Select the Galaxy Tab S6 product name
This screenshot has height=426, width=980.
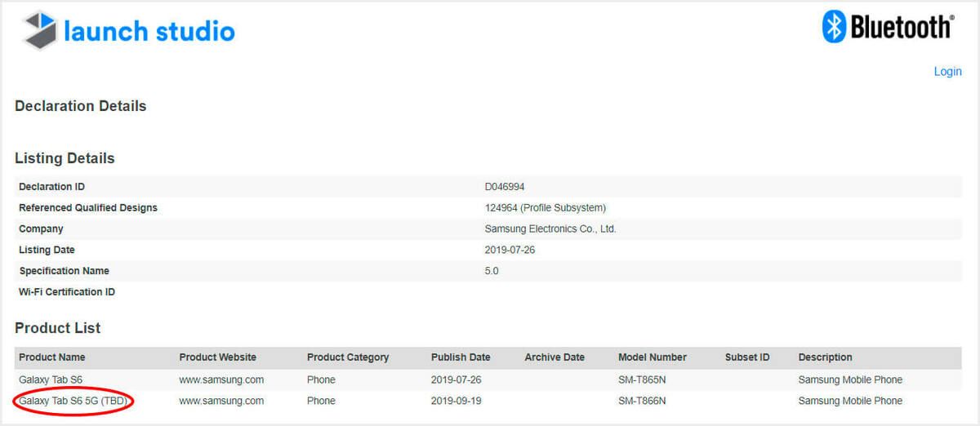pyautogui.click(x=51, y=379)
